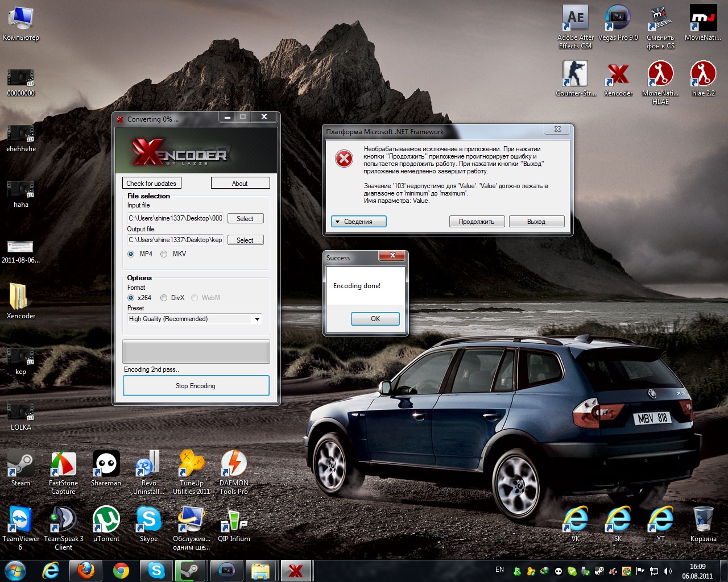Open the Vegas Pro 9.0 desktop shortcut
This screenshot has height=582, width=728.
pyautogui.click(x=618, y=22)
